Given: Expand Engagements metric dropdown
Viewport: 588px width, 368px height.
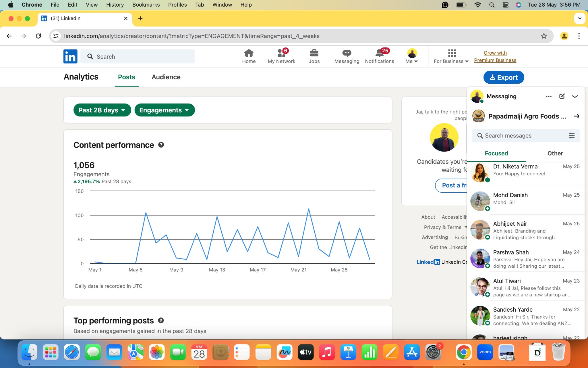Looking at the screenshot, I should 165,110.
